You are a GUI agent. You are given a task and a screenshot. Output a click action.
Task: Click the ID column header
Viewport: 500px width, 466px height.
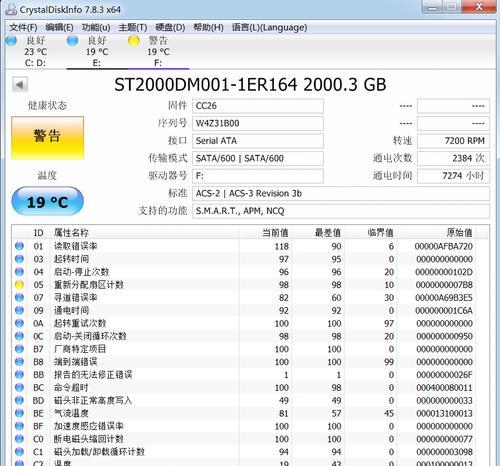tap(39, 233)
